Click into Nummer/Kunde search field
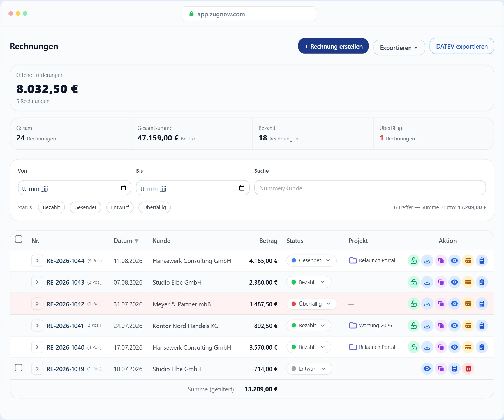This screenshot has height=420, width=504. [370, 188]
